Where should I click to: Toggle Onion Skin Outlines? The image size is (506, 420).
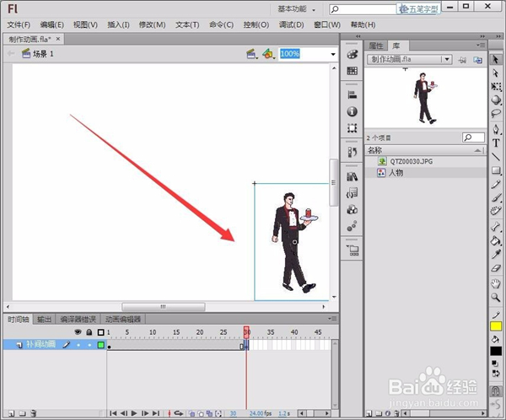click(201, 413)
